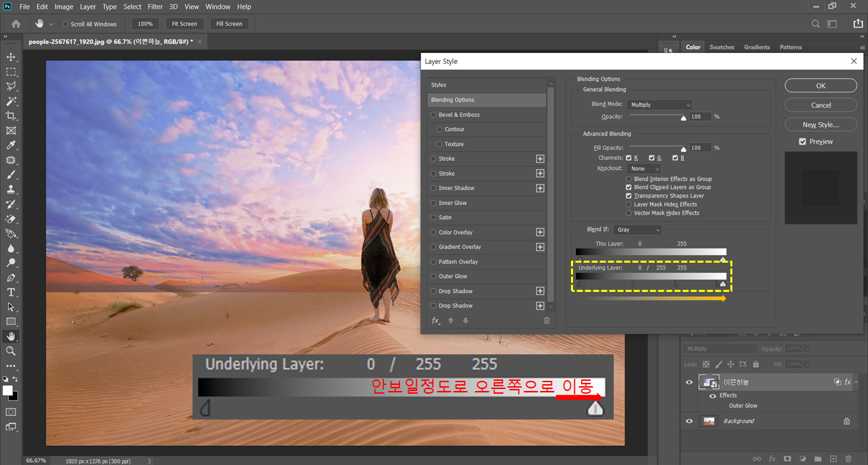
Task: Click the Home icon in options bar
Action: [16, 24]
